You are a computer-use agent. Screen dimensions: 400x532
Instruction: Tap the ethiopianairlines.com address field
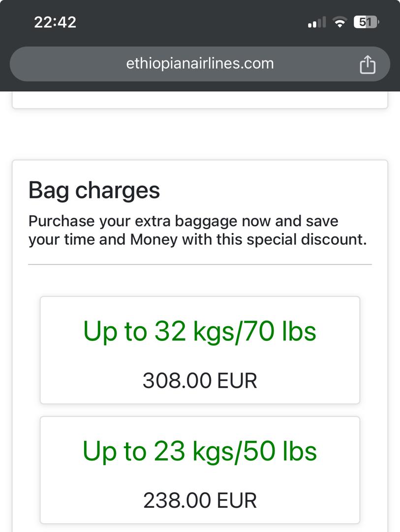point(200,64)
